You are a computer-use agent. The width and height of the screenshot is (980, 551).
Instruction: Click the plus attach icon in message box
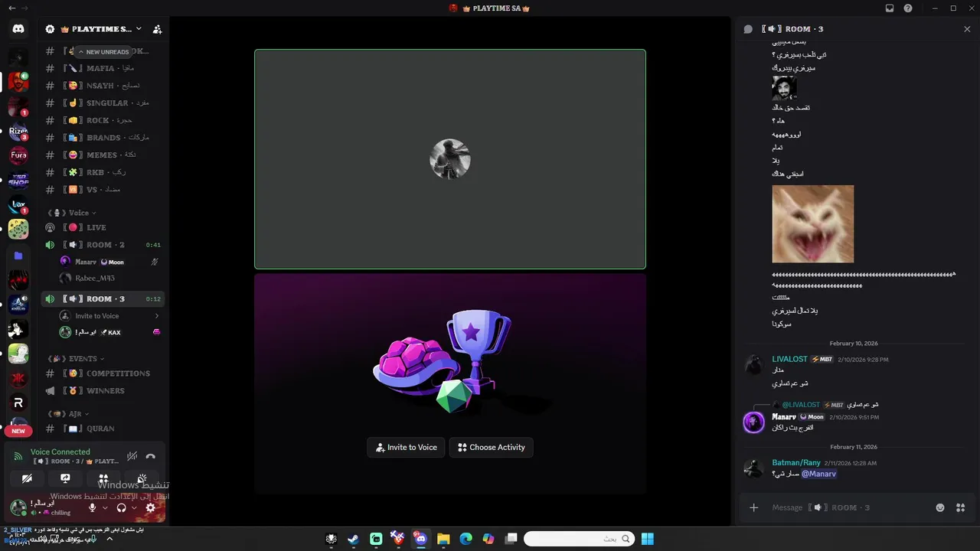[753, 507]
